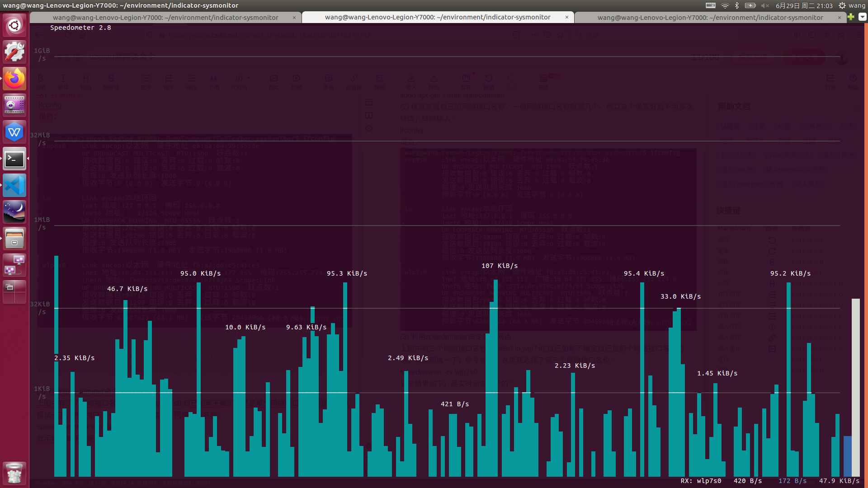Close the second terminal tab

(567, 17)
